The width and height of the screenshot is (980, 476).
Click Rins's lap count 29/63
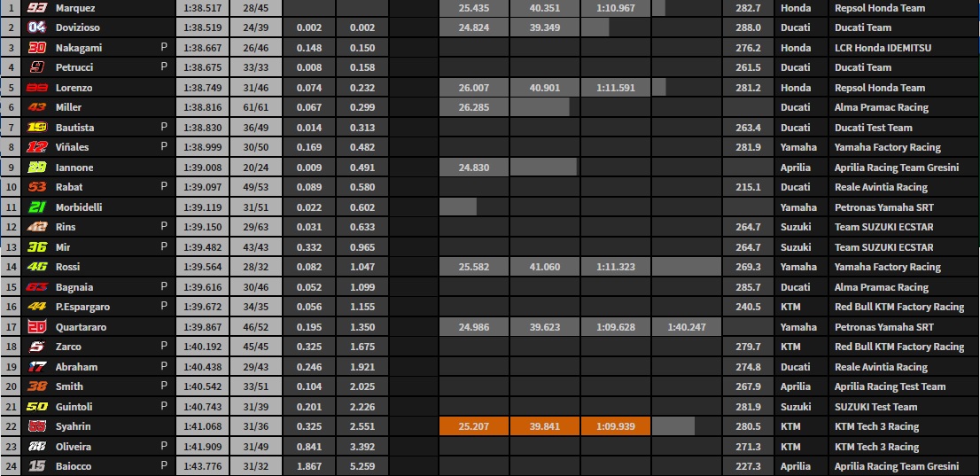point(255,226)
